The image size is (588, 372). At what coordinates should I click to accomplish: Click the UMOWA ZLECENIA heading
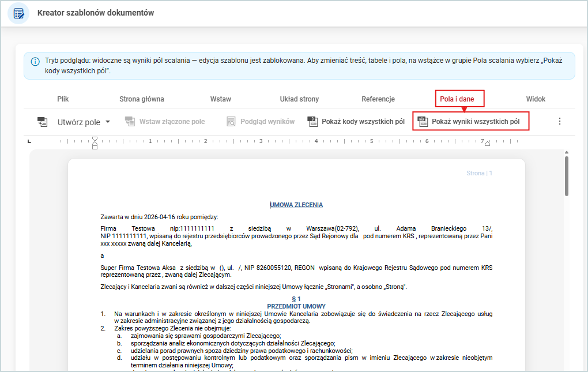pyautogui.click(x=296, y=205)
